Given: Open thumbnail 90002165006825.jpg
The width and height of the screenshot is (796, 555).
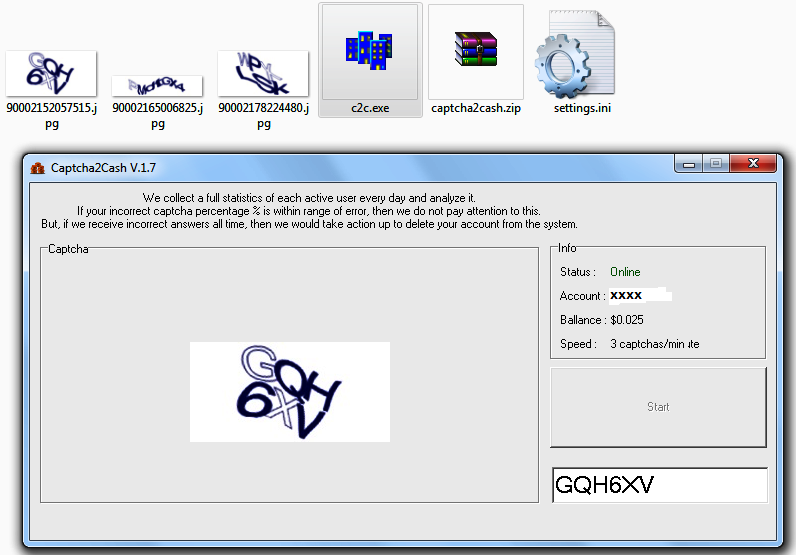Looking at the screenshot, I should click(x=157, y=86).
